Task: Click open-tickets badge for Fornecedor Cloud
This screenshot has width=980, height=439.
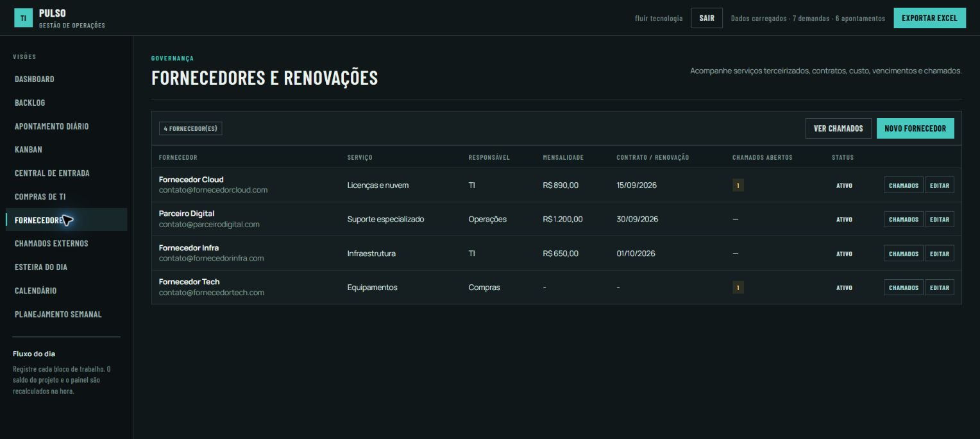Action: pos(738,185)
